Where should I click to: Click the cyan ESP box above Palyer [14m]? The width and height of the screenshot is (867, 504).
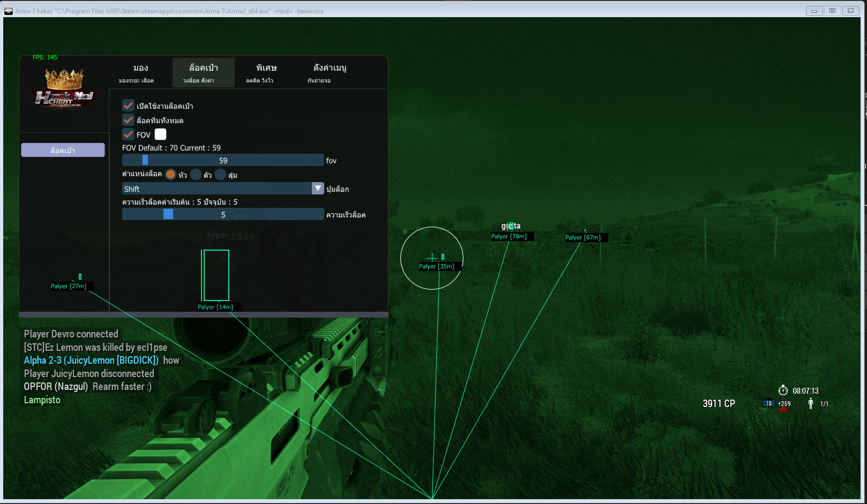[216, 275]
